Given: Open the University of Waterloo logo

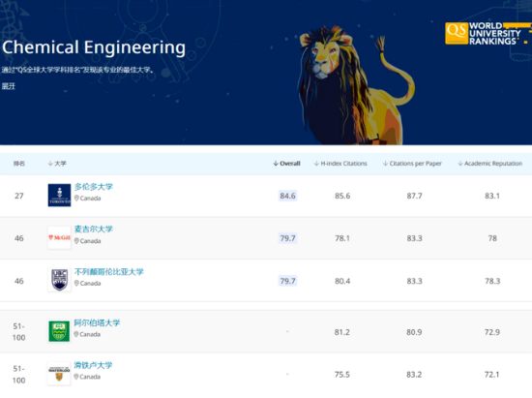Looking at the screenshot, I should tap(59, 374).
